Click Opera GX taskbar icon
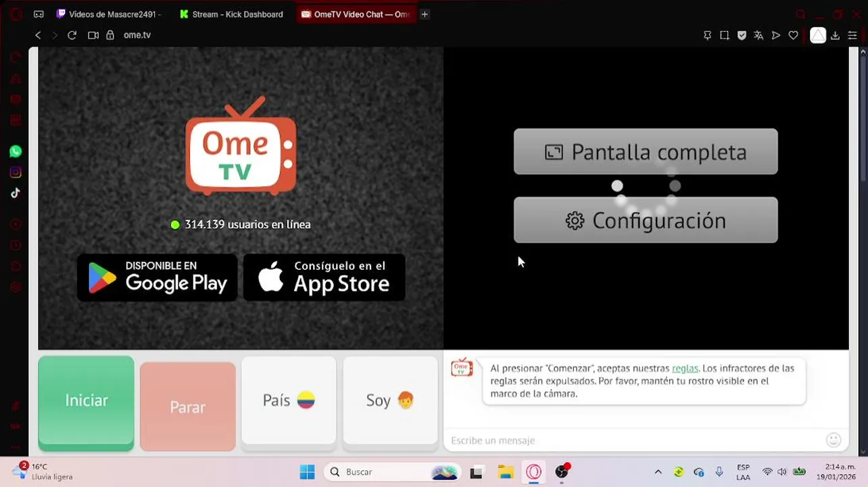This screenshot has width=868, height=487. coord(534,472)
